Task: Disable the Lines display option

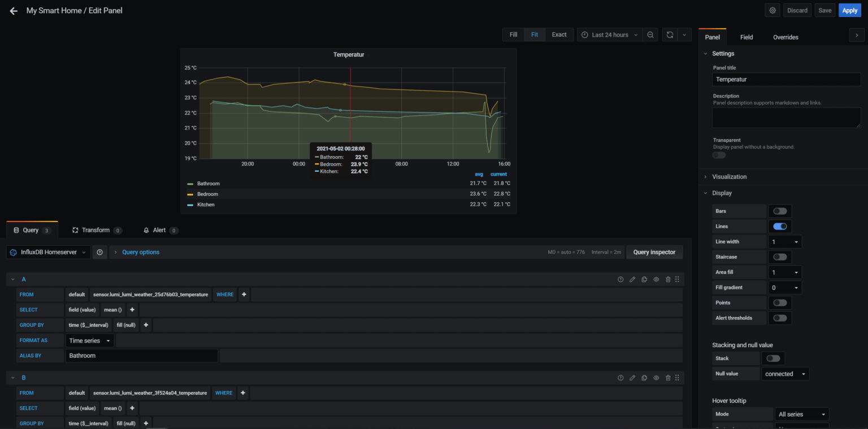Action: (x=780, y=226)
